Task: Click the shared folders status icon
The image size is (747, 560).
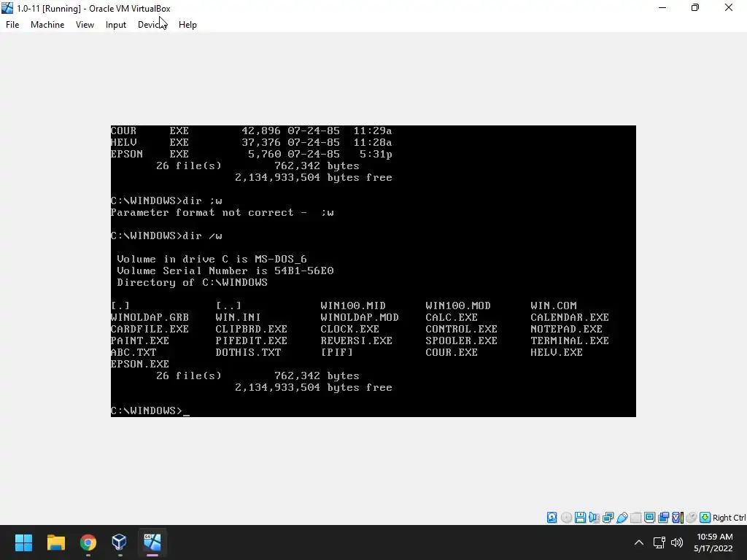Action: click(635, 518)
